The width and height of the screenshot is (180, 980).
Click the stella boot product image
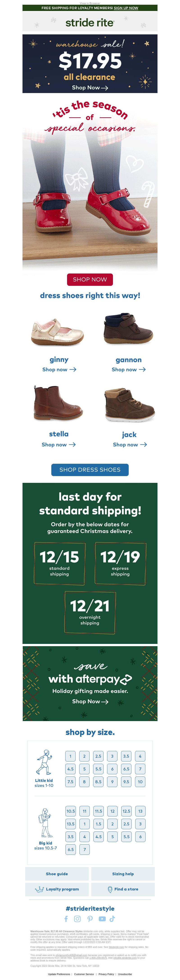point(58,403)
